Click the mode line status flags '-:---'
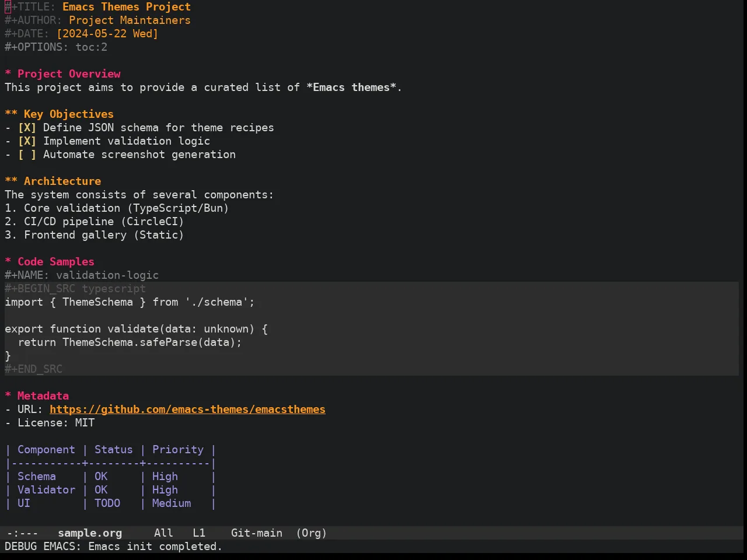 click(22, 533)
